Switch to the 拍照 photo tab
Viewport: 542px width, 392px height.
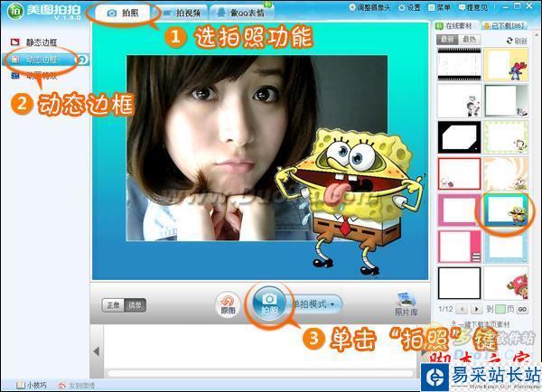pos(123,14)
